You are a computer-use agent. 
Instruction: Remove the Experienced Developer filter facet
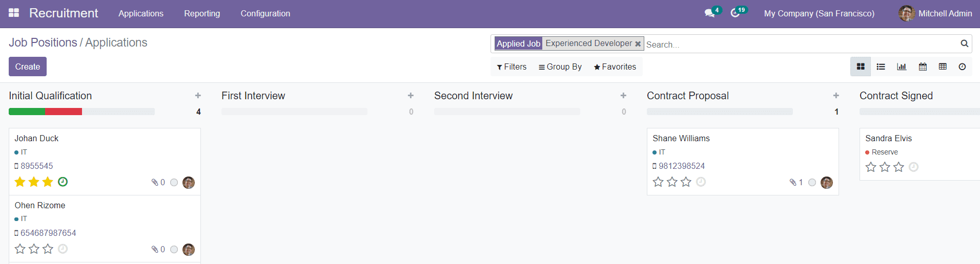pos(638,44)
